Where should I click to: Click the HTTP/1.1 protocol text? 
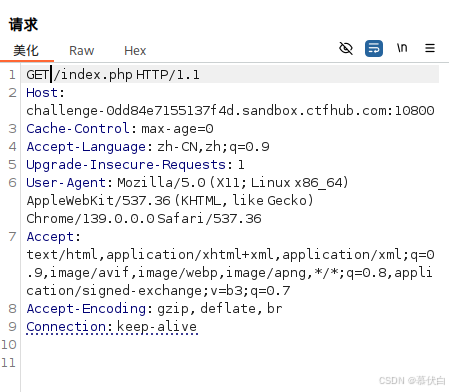[168, 75]
